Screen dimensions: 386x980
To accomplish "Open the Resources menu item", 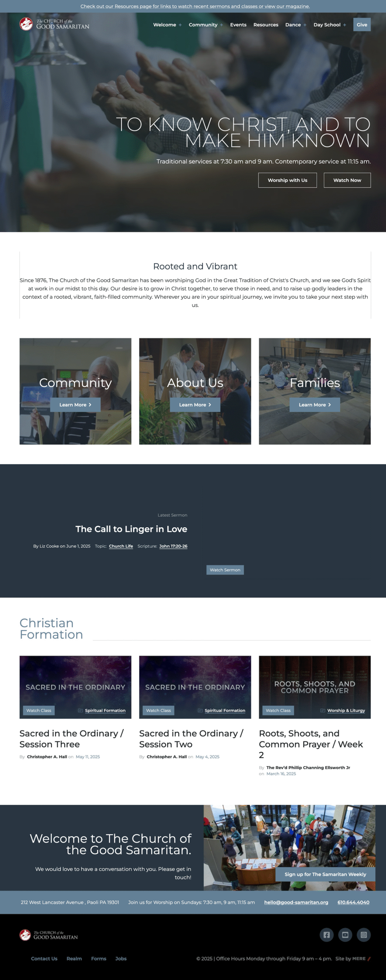I will point(266,24).
